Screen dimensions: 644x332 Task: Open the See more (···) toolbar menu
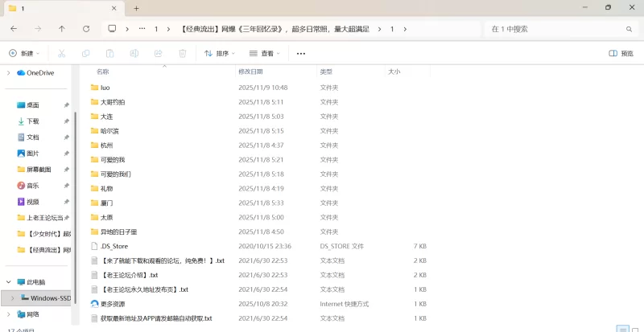(x=301, y=54)
